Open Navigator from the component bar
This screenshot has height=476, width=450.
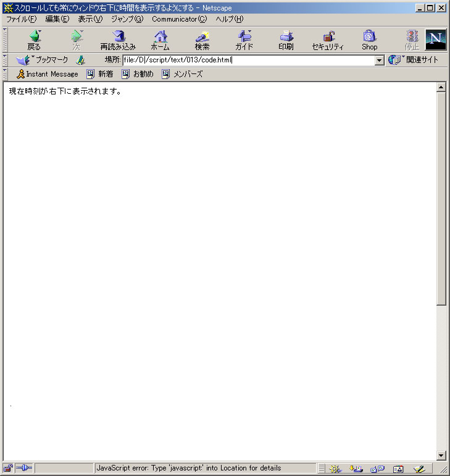point(335,469)
